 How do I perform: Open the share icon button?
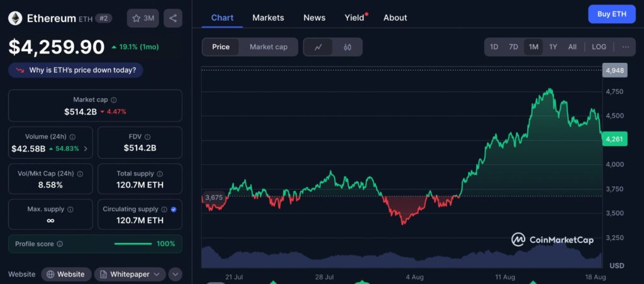click(x=173, y=18)
